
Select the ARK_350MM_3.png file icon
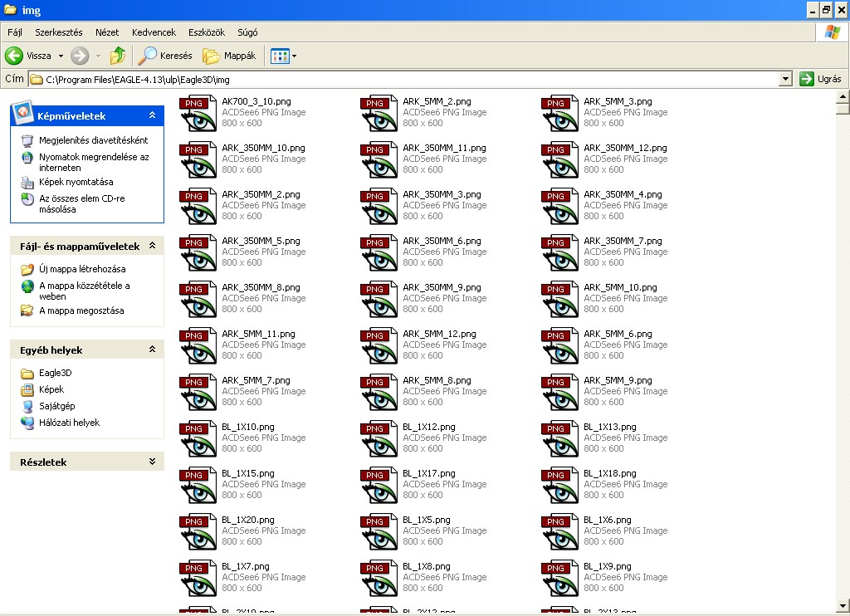click(x=379, y=208)
